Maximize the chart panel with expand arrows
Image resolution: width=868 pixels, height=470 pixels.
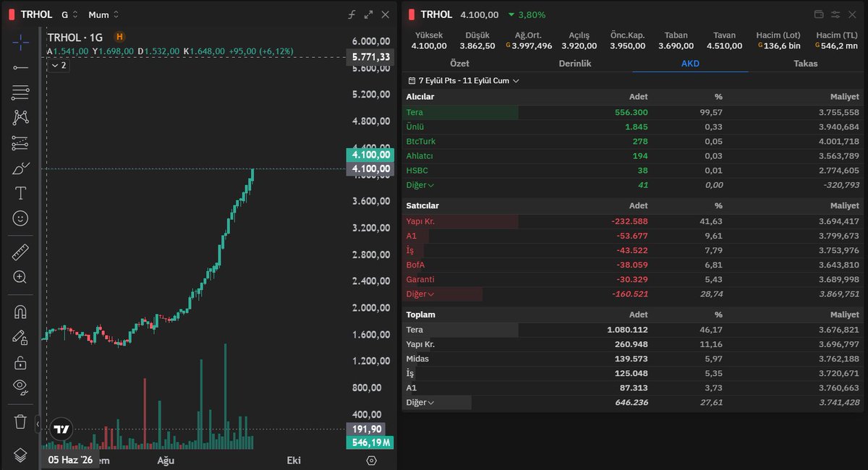(369, 14)
